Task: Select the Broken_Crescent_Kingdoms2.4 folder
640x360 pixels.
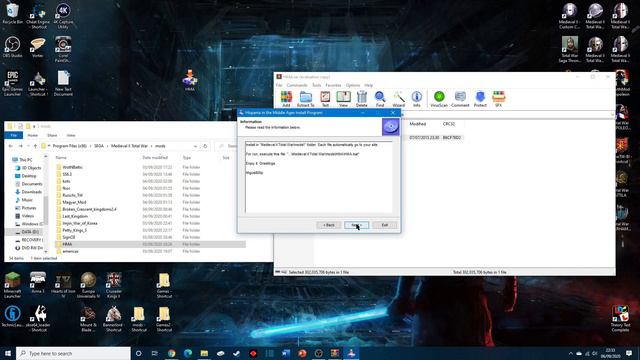Action: (89, 209)
